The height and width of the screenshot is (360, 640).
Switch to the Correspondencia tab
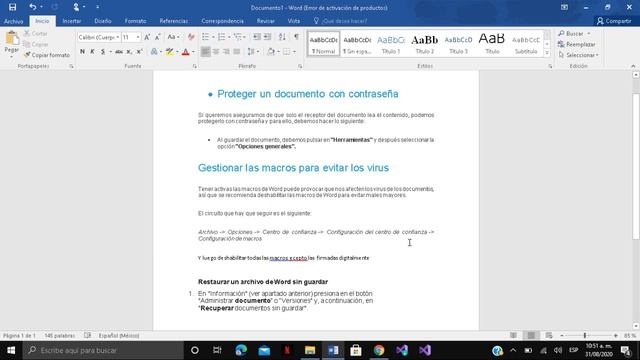[222, 21]
